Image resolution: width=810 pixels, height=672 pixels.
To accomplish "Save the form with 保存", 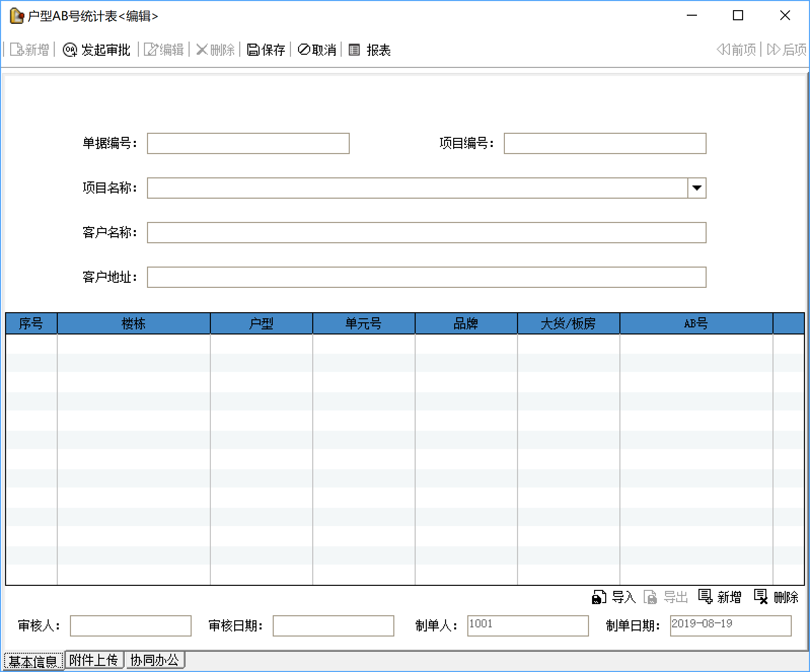I will click(266, 50).
